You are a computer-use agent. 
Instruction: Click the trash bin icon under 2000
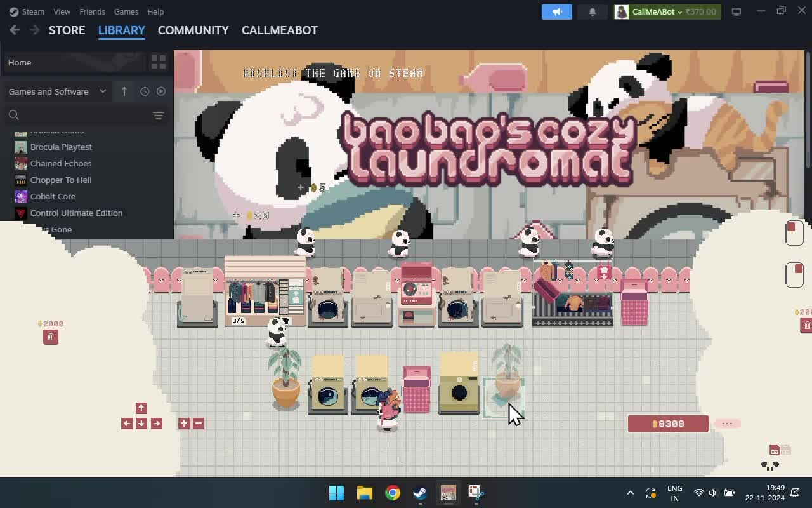pos(51,337)
